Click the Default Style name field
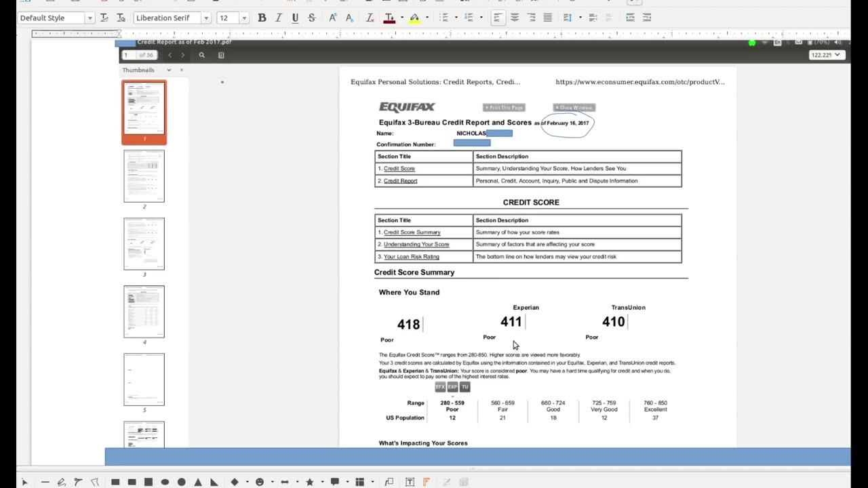The width and height of the screenshot is (868, 488). pyautogui.click(x=52, y=18)
